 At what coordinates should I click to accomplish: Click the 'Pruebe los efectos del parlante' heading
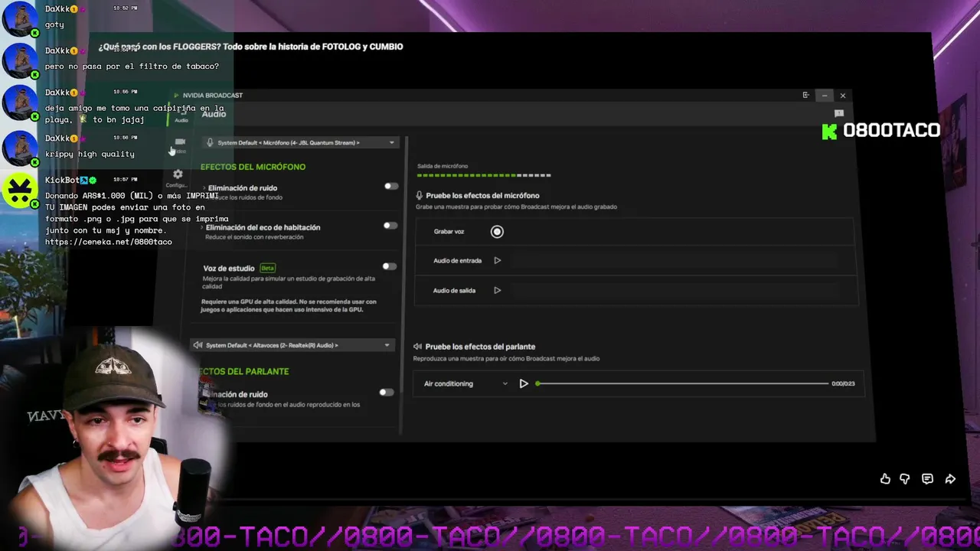(480, 347)
